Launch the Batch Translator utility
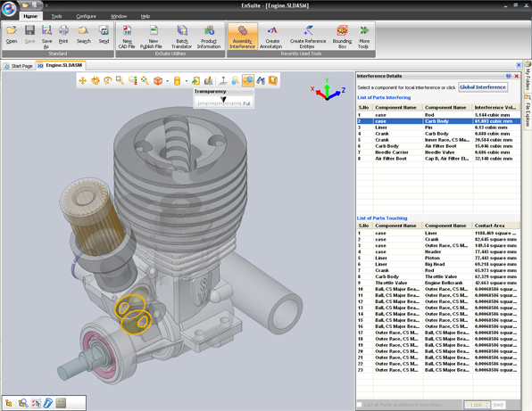532x411 pixels. coord(181,37)
